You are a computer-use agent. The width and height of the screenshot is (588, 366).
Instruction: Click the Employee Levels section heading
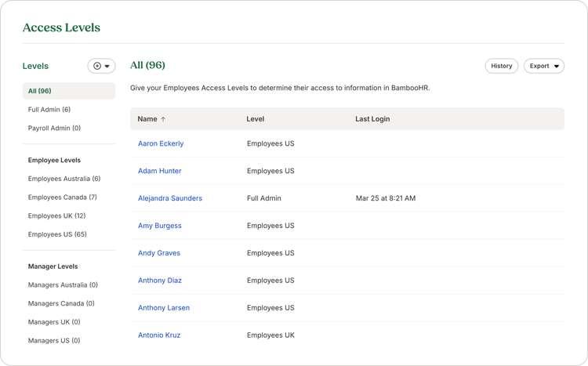pyautogui.click(x=54, y=160)
